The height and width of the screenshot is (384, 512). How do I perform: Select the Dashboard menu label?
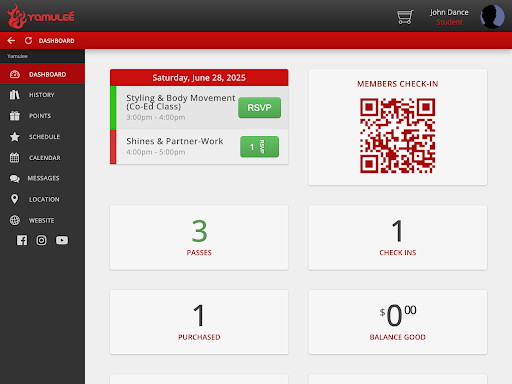pyautogui.click(x=47, y=74)
